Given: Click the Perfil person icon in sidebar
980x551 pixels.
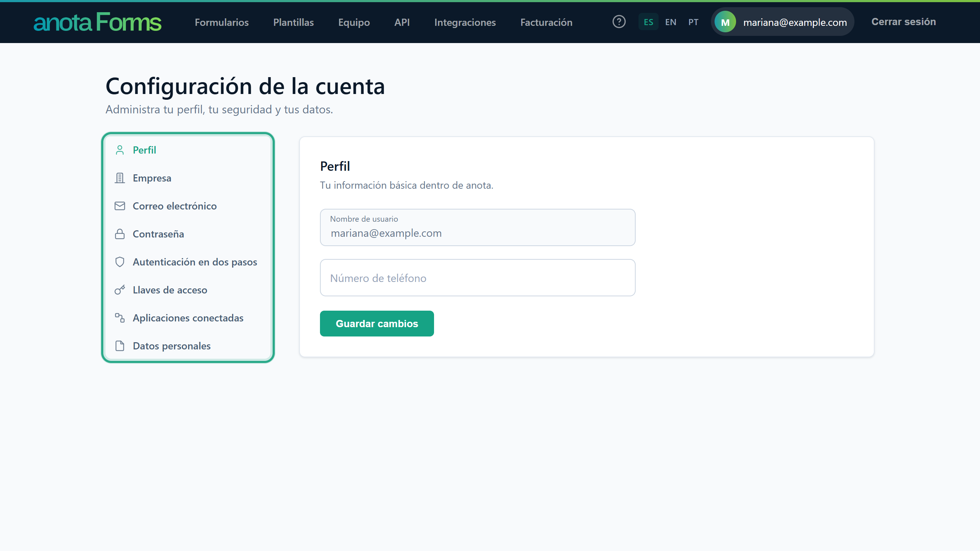Looking at the screenshot, I should point(120,150).
